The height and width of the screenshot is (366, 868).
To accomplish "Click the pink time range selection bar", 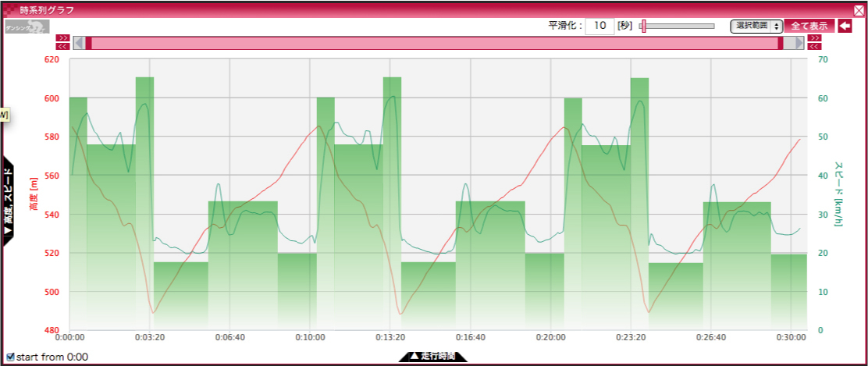I will point(435,43).
